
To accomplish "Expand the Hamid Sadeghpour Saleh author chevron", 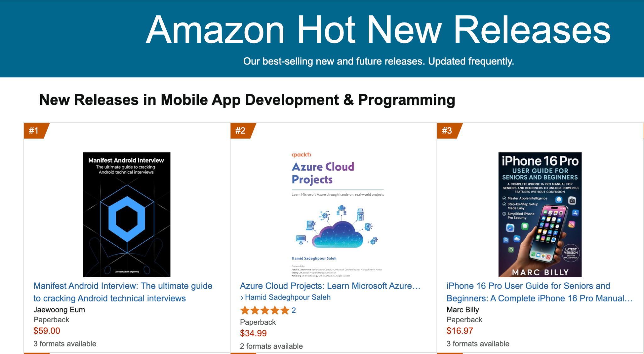I will (241, 297).
